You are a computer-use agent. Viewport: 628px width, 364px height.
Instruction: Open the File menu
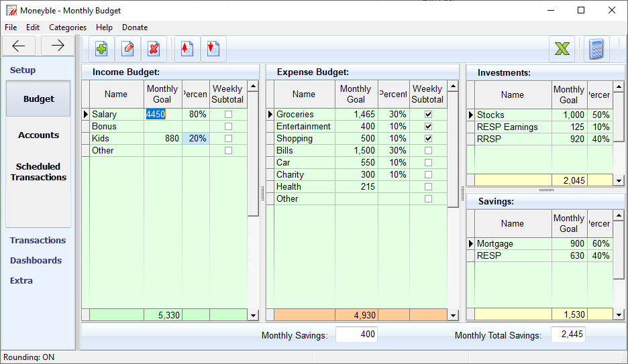11,27
